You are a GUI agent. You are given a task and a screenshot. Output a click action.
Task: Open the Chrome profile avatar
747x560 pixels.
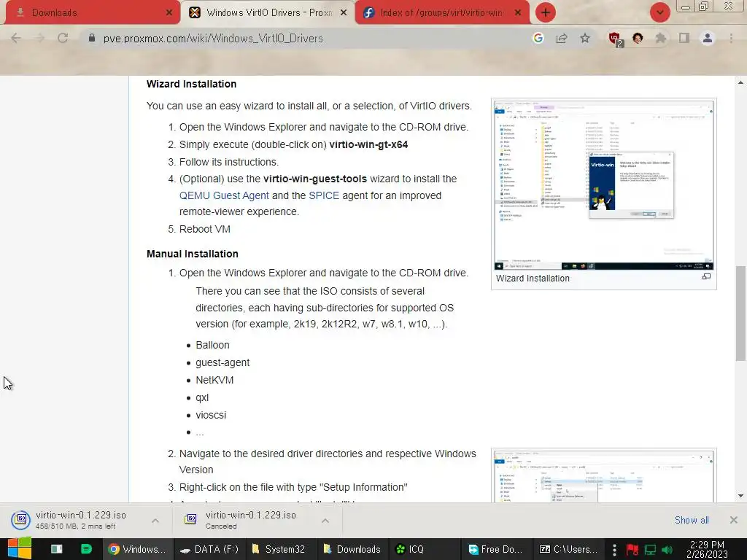point(708,38)
